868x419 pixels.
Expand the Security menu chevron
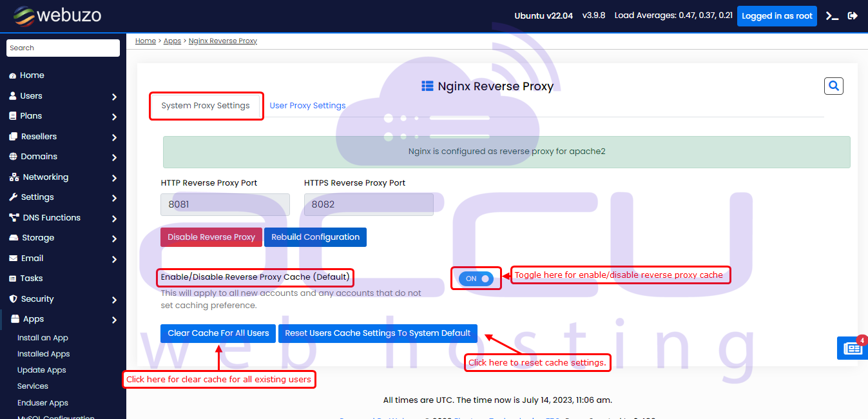(x=114, y=300)
